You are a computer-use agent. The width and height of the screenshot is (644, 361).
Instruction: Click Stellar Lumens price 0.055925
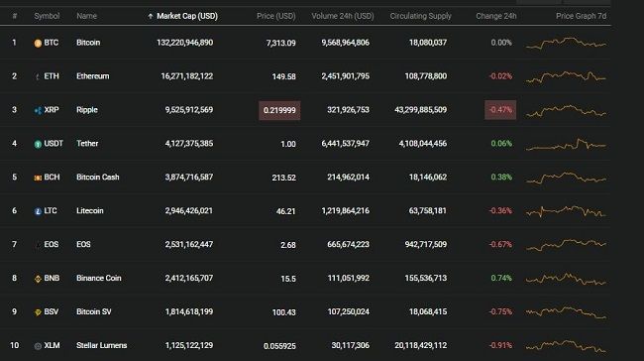pyautogui.click(x=279, y=346)
